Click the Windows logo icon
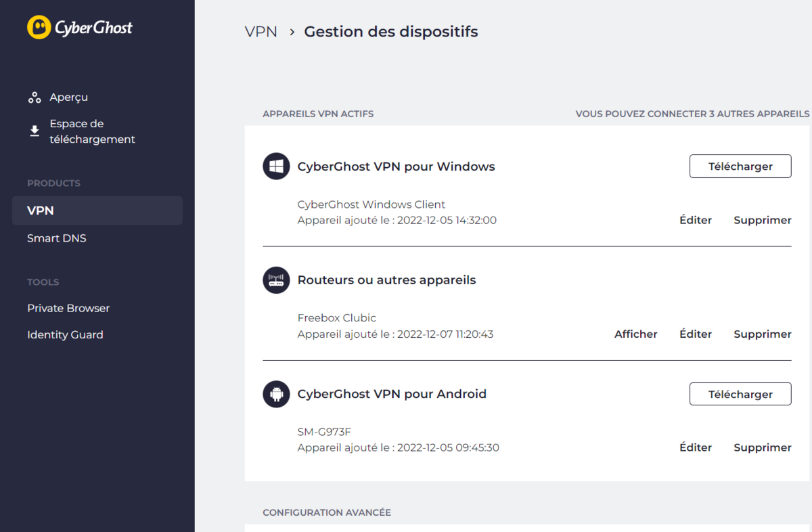 [276, 167]
